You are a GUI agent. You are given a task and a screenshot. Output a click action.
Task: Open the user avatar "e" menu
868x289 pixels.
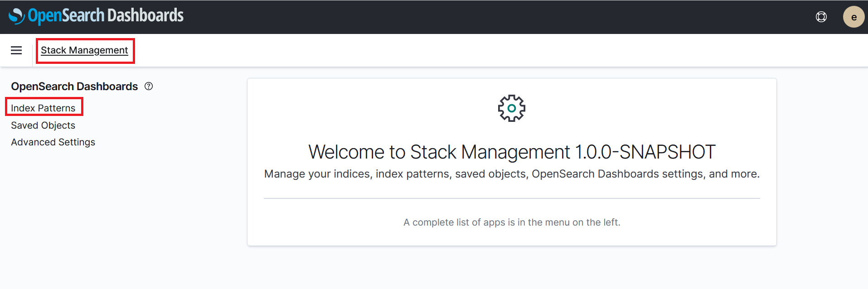coord(853,17)
